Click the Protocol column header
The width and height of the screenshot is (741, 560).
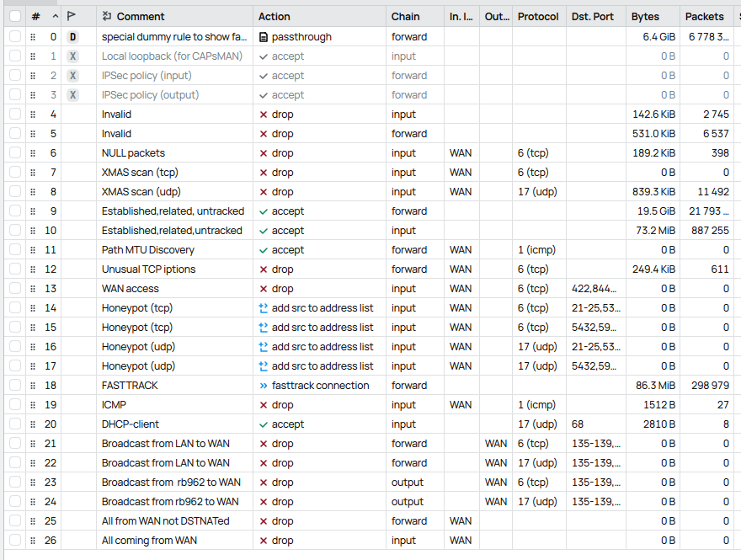click(x=538, y=16)
